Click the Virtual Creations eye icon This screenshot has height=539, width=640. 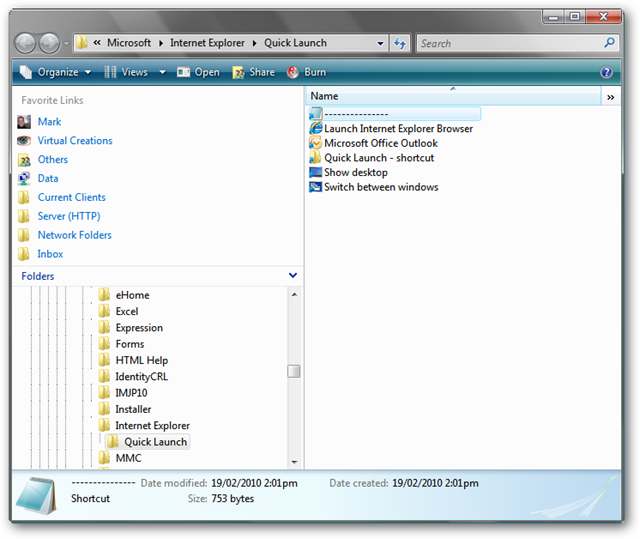pos(24,141)
